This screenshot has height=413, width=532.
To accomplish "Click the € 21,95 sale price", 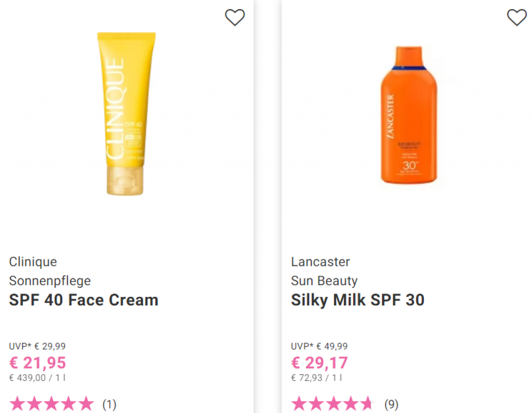I will coord(37,363).
